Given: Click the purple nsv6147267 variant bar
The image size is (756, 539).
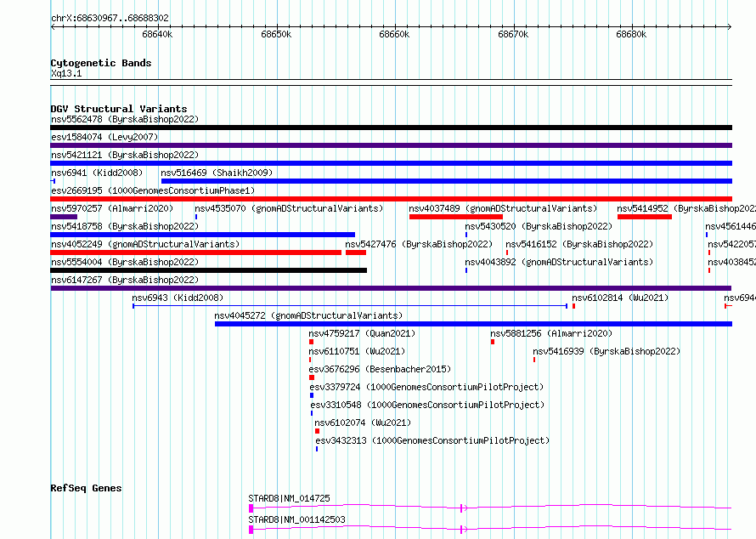Looking at the screenshot, I should click(391, 288).
